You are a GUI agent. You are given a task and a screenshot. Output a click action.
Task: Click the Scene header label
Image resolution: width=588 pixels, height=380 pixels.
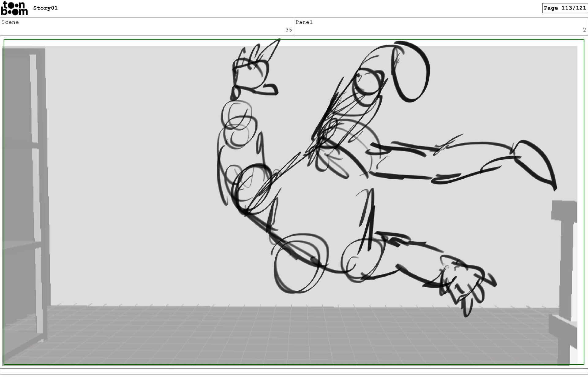click(x=10, y=22)
